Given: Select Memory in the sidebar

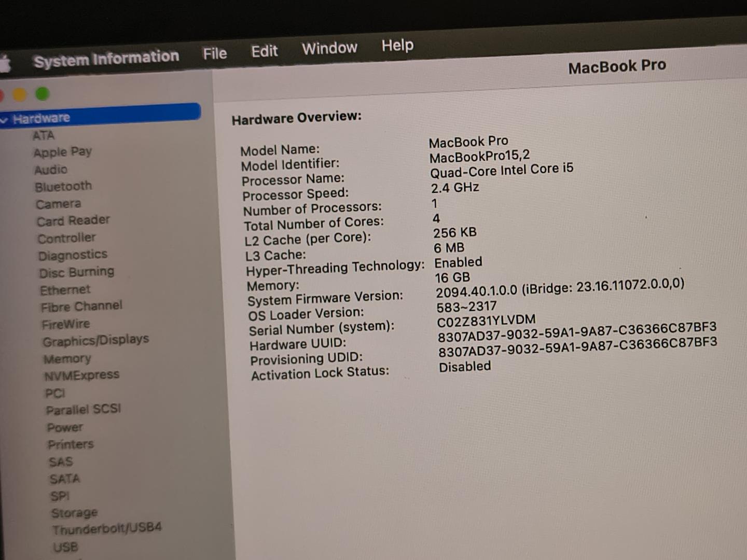Looking at the screenshot, I should tap(67, 359).
